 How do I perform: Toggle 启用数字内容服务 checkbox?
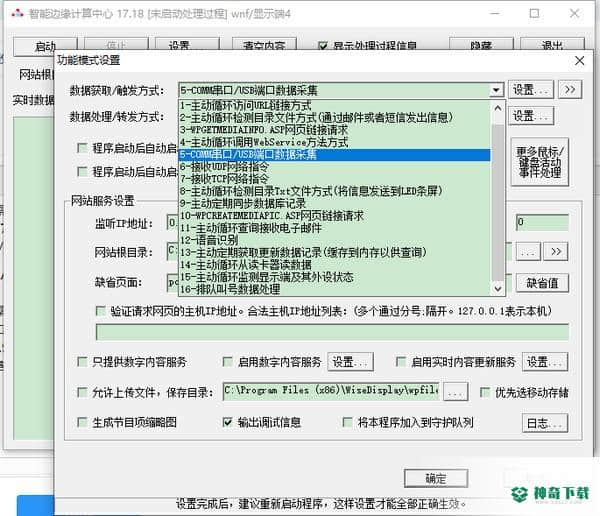click(228, 362)
